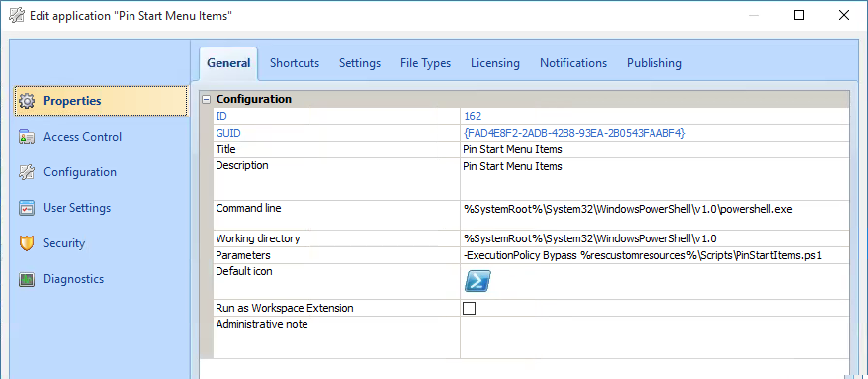Click the Administrative note row label

click(262, 324)
